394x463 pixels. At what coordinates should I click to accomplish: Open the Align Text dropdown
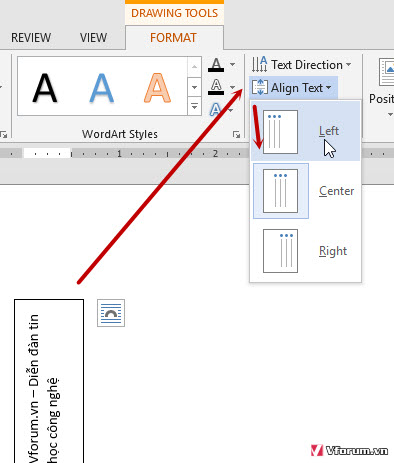pyautogui.click(x=293, y=88)
